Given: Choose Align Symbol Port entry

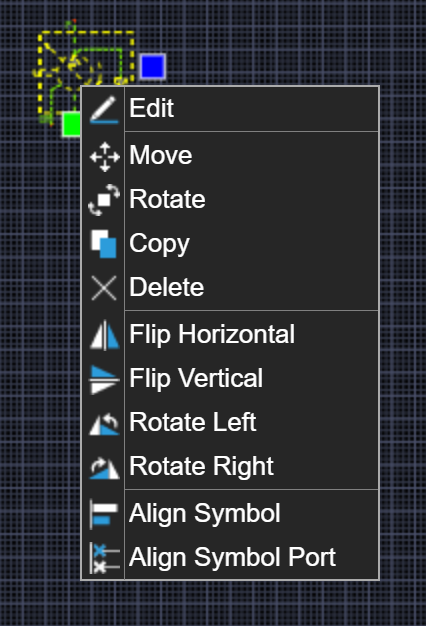Looking at the screenshot, I should click(x=230, y=557).
